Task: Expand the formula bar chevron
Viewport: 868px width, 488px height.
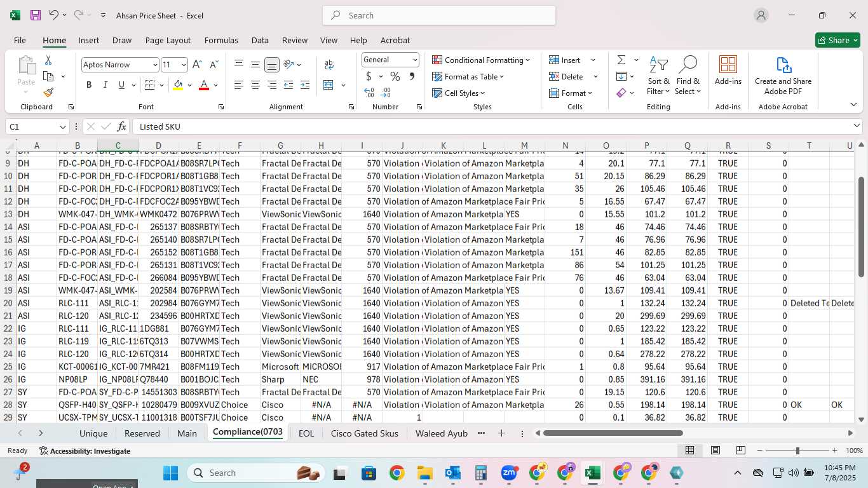Action: [x=857, y=126]
